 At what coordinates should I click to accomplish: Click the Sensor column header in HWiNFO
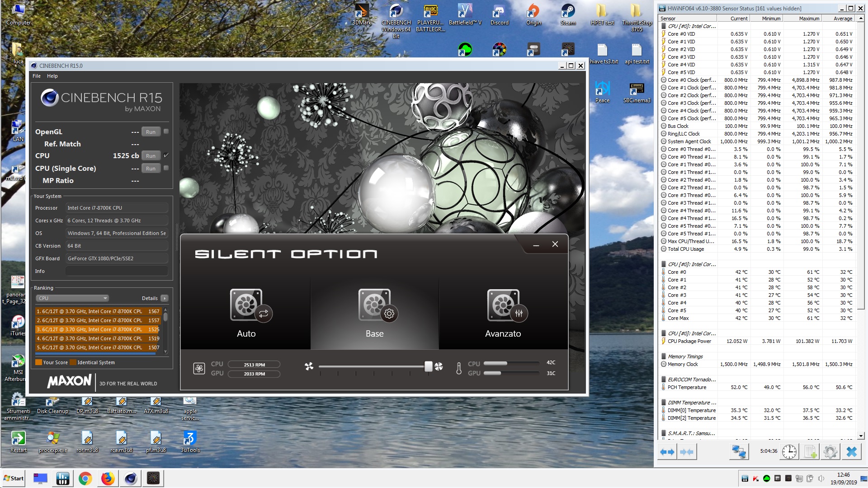(687, 19)
